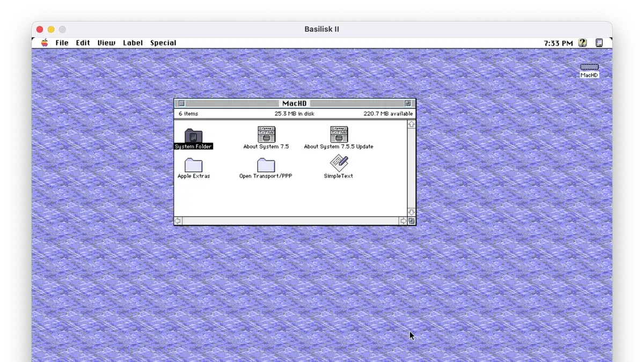Select the About System 7.5.5 Update icon
The width and height of the screenshot is (644, 362).
click(339, 135)
